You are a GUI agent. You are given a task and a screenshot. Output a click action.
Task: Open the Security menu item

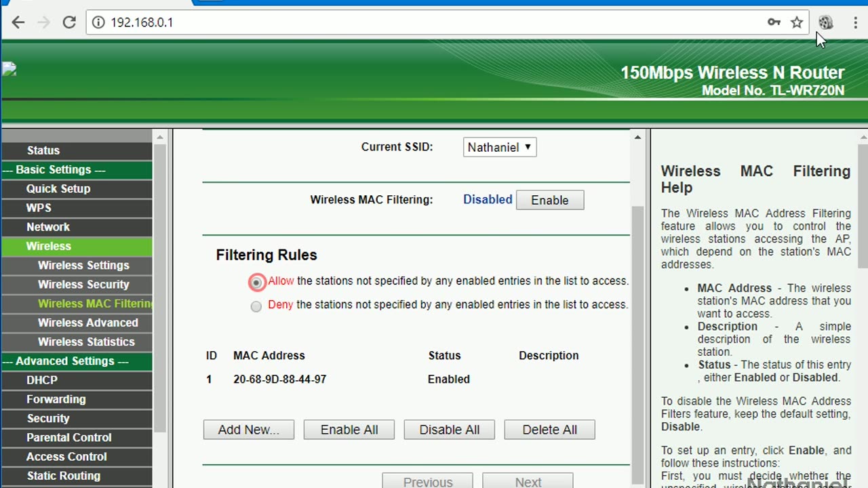77,418
